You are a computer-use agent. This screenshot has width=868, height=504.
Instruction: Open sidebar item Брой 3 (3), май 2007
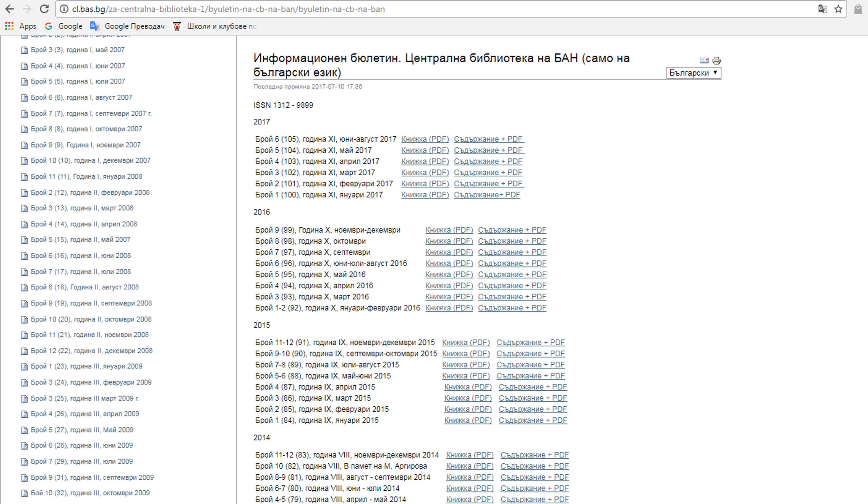click(78, 50)
